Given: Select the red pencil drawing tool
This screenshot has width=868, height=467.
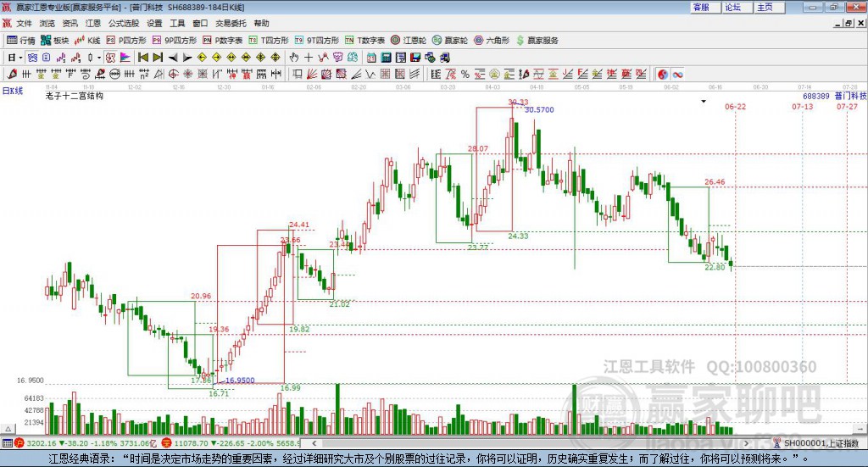Looking at the screenshot, I should [12, 74].
